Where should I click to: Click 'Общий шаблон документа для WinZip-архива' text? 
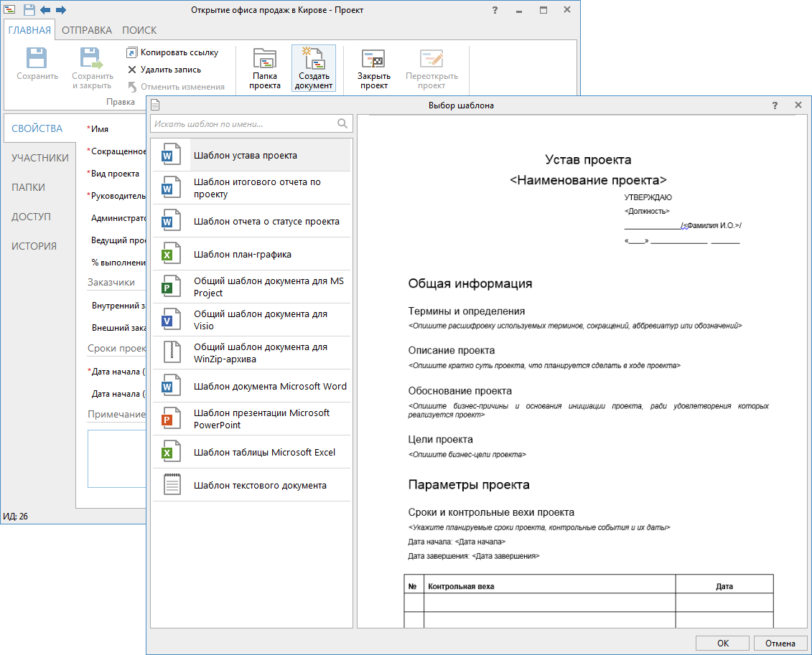261,353
